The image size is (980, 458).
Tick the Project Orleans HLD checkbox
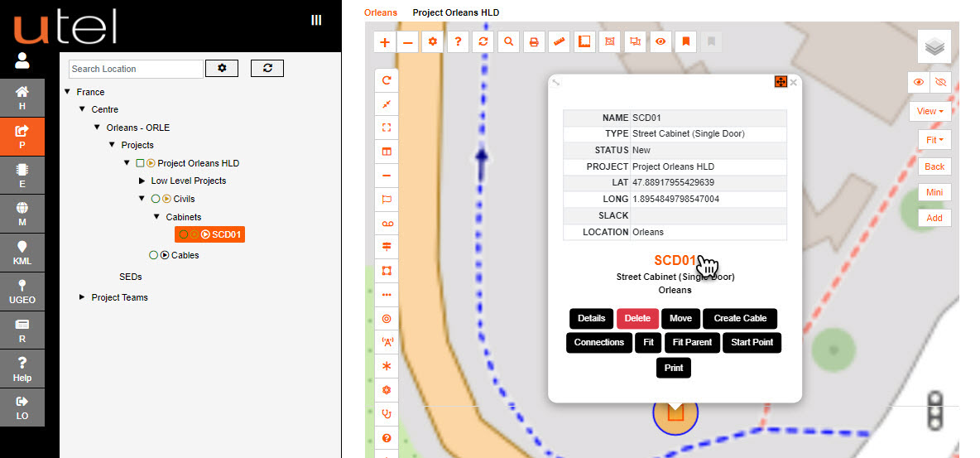coord(140,163)
